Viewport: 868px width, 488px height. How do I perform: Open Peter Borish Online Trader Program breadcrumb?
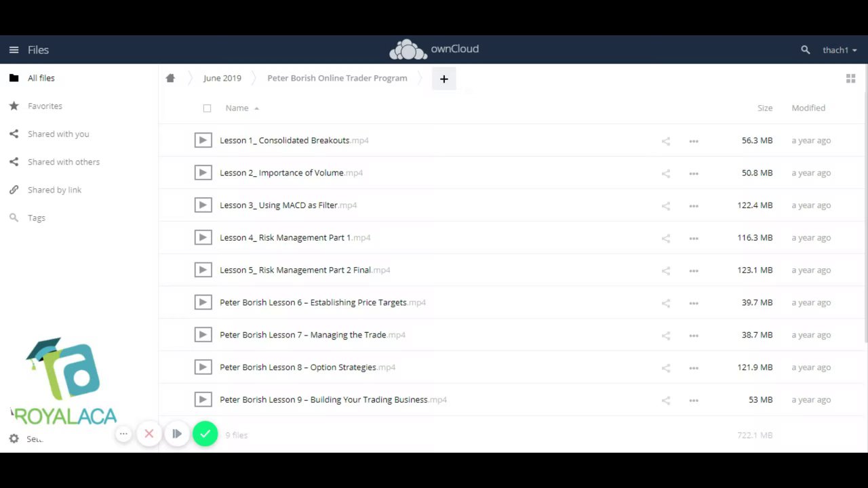click(337, 78)
